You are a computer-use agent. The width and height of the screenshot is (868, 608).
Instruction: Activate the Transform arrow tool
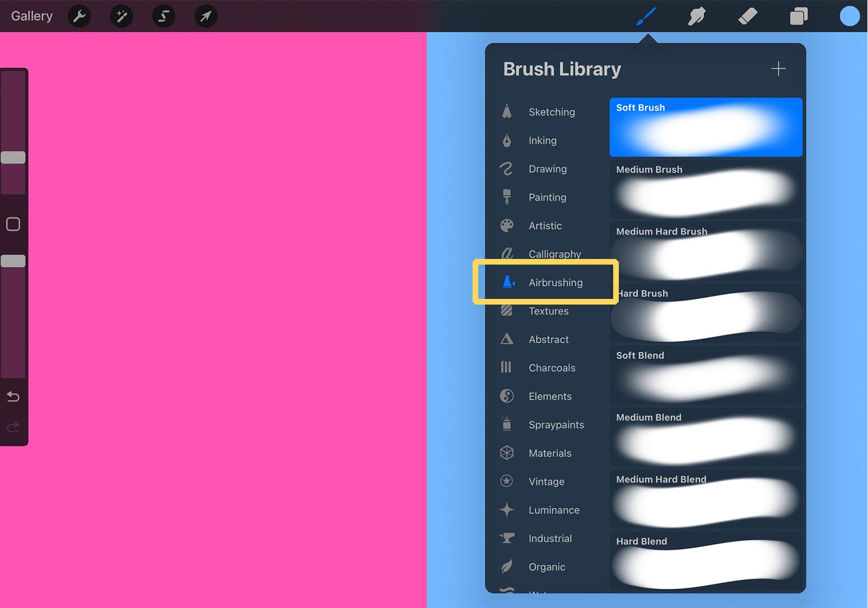(x=206, y=16)
